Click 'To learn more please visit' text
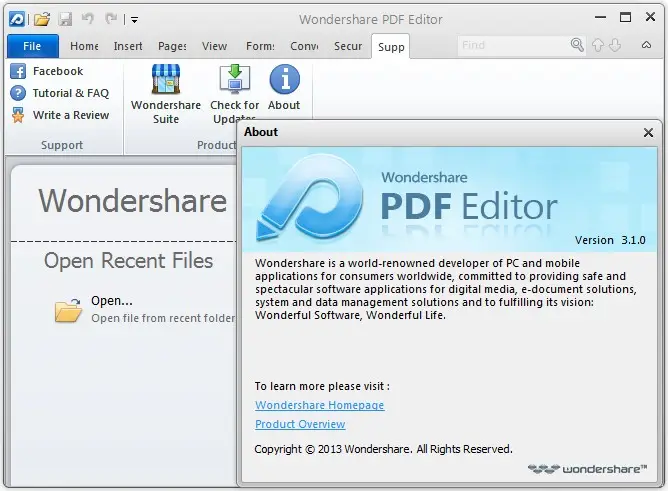 click(322, 386)
